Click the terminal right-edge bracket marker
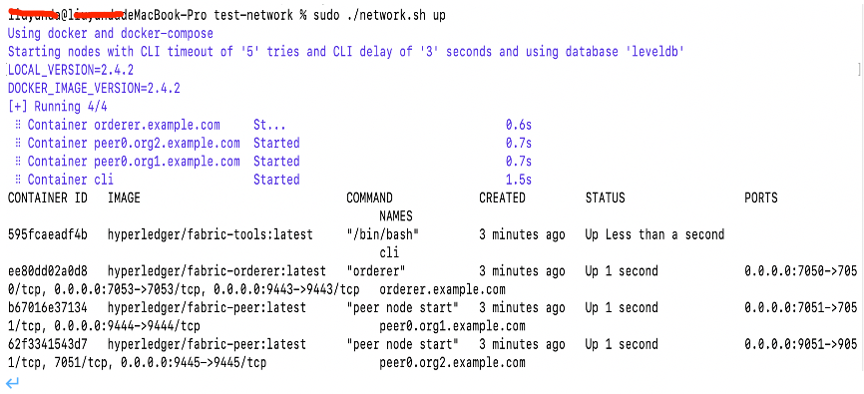The height and width of the screenshot is (394, 864). [859, 69]
